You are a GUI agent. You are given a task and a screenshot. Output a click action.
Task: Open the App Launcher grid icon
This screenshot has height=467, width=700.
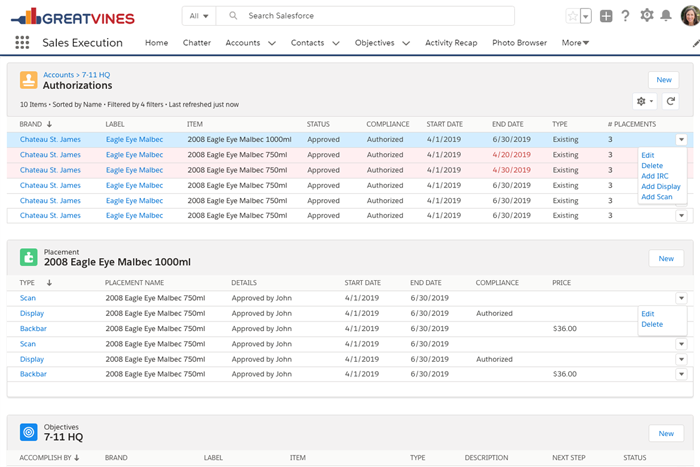coord(22,43)
